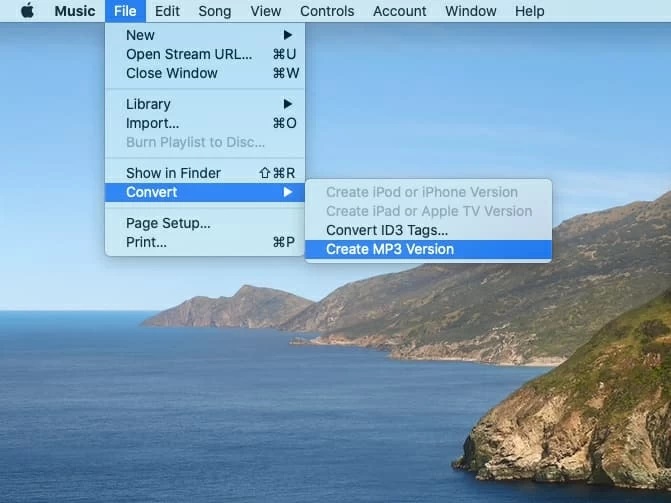The image size is (671, 503).
Task: Choose Close Window from File menu
Action: (x=171, y=73)
